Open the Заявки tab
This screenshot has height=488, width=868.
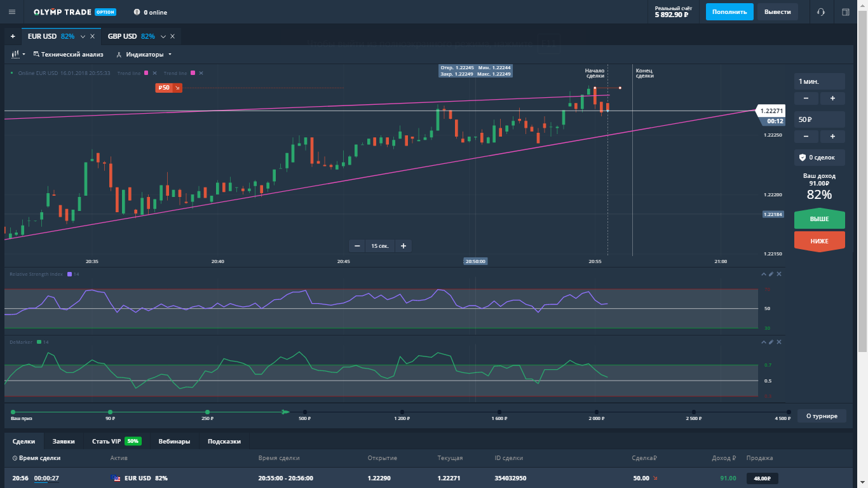click(x=64, y=441)
